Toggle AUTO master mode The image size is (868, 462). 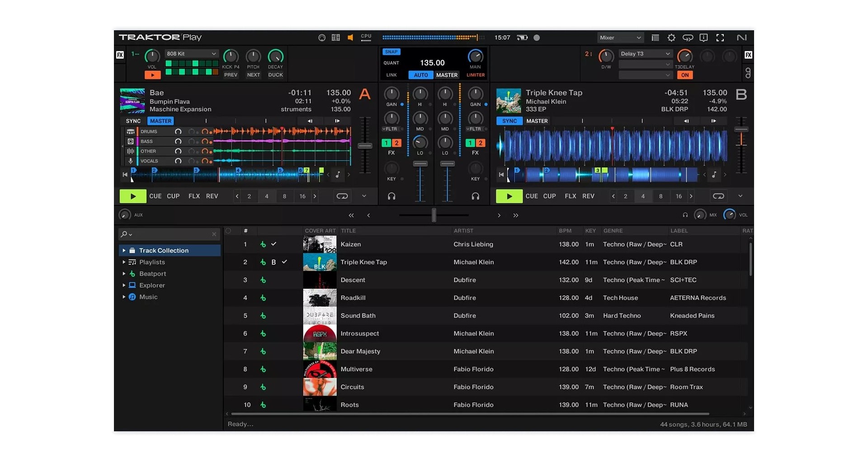[x=420, y=75]
